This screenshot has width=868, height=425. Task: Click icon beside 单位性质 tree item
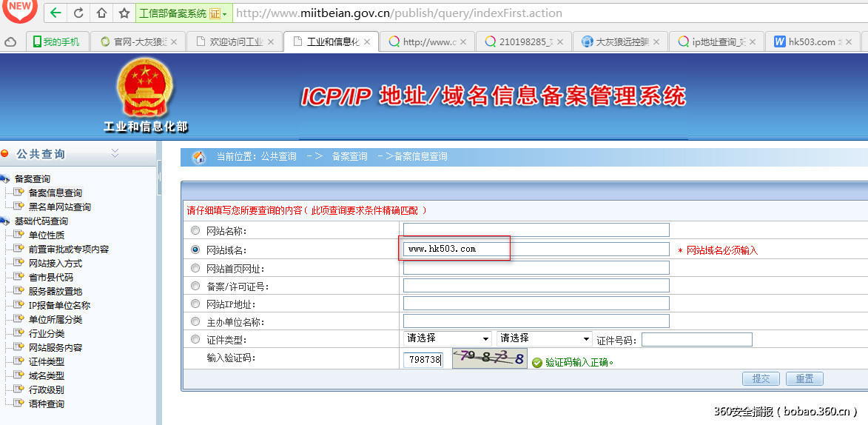18,235
